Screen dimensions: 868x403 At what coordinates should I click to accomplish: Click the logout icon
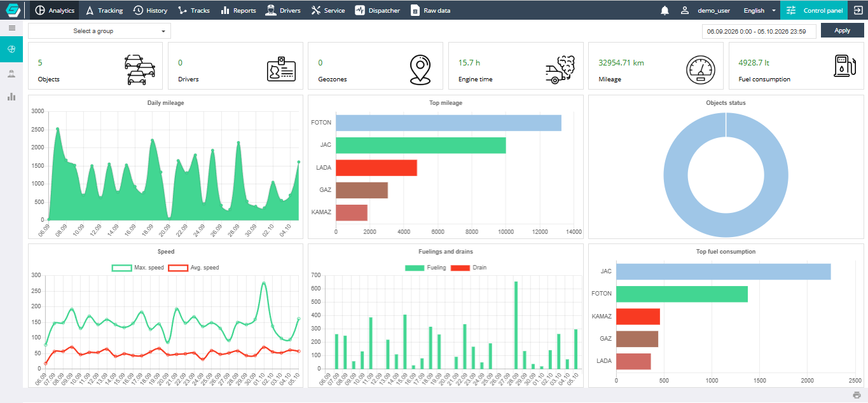click(x=858, y=10)
